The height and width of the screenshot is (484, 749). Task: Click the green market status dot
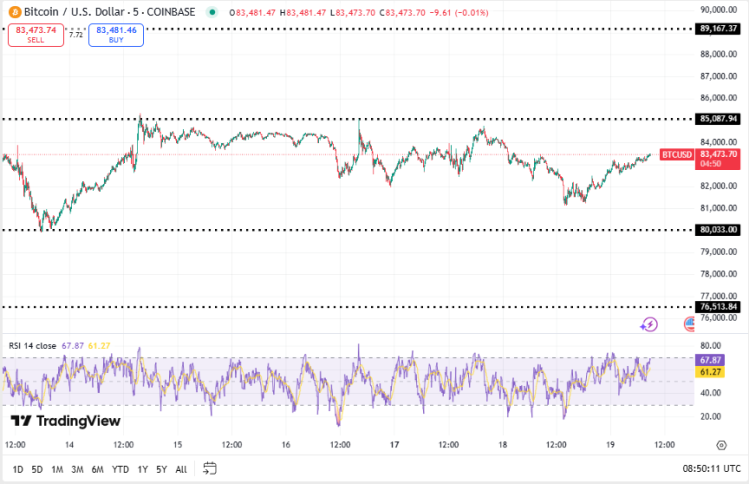click(212, 12)
